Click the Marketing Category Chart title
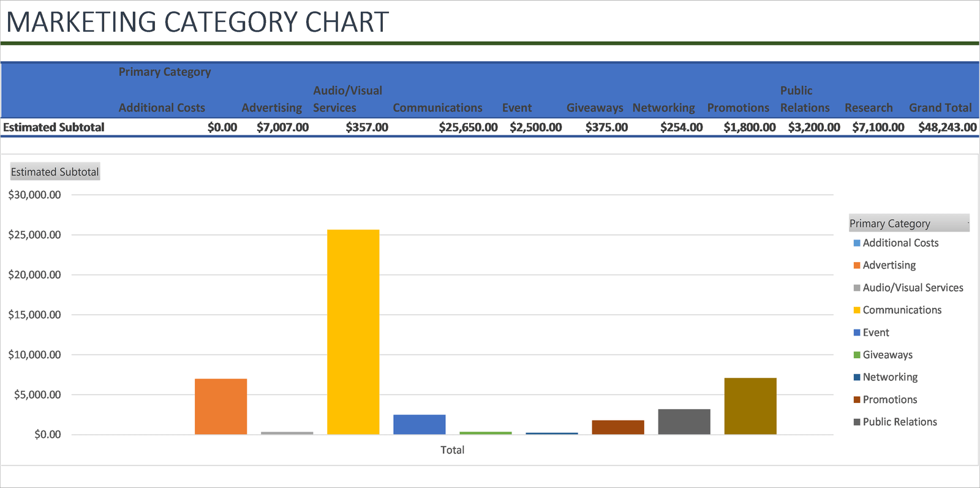The width and height of the screenshot is (980, 488). (197, 22)
